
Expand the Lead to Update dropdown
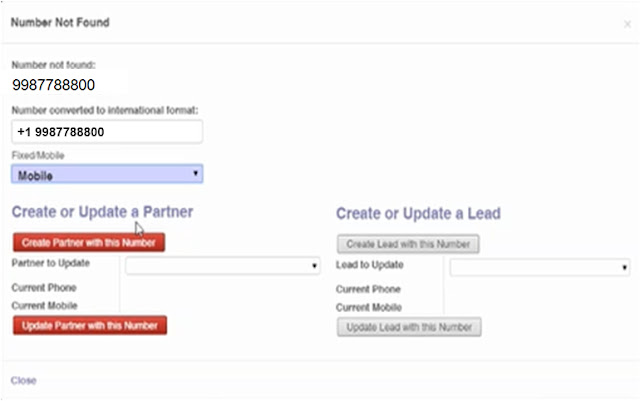[539, 268]
